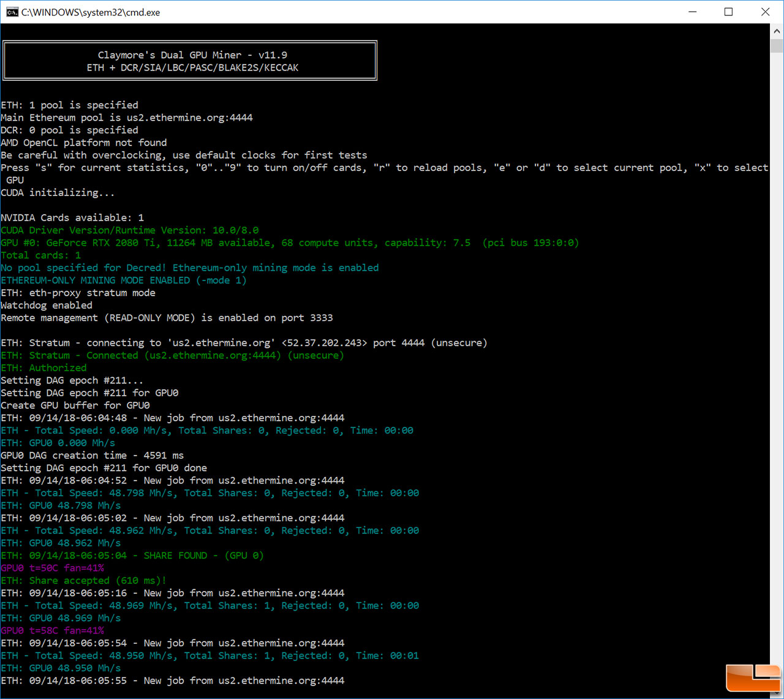Click the 06:04:48 New job line

[x=173, y=418]
